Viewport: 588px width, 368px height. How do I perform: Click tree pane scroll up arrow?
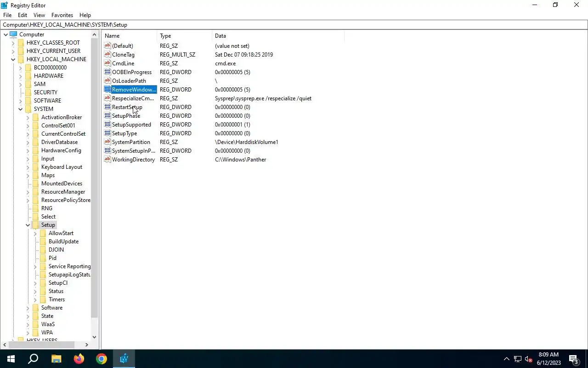point(94,34)
